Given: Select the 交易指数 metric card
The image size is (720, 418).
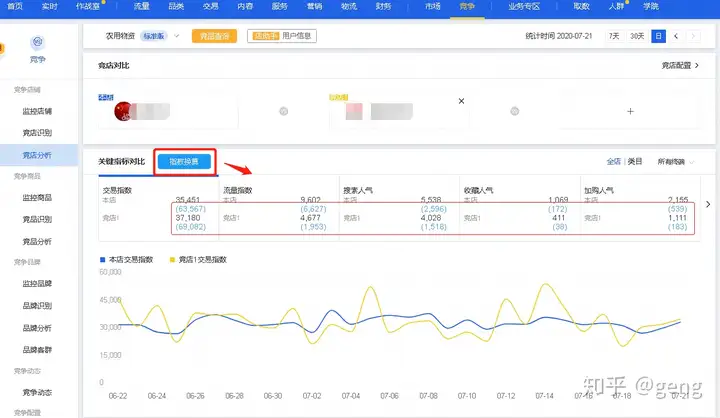Looking at the screenshot, I should (x=159, y=208).
